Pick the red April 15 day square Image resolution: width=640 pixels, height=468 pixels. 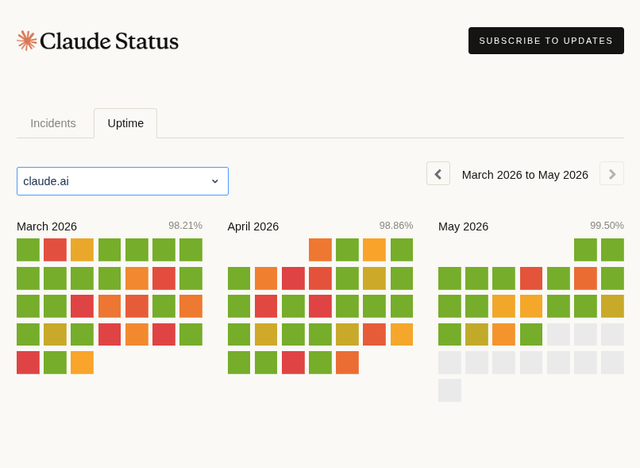coord(320,306)
